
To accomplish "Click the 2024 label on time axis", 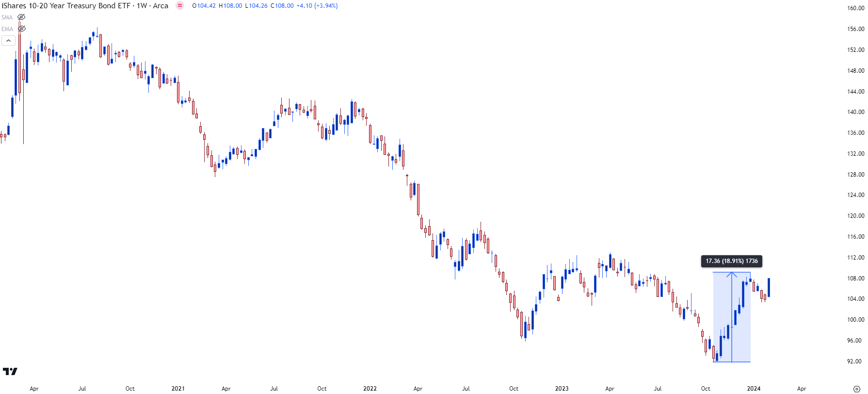I will (x=754, y=389).
